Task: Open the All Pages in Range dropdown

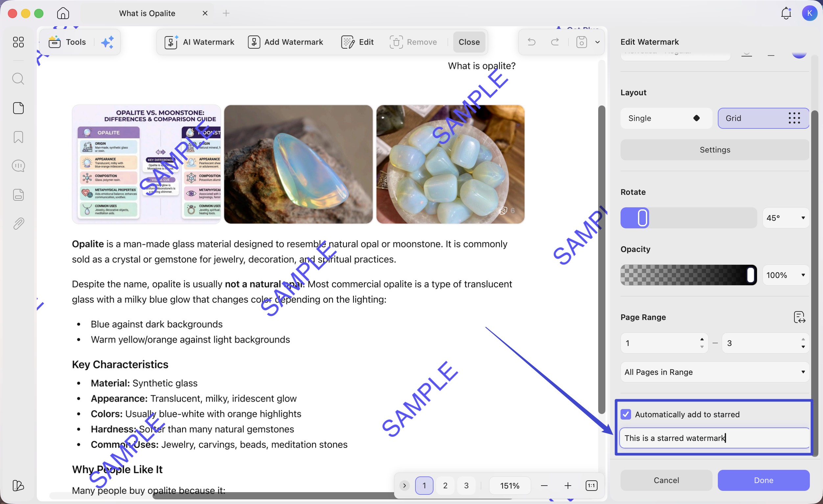Action: [x=715, y=372]
